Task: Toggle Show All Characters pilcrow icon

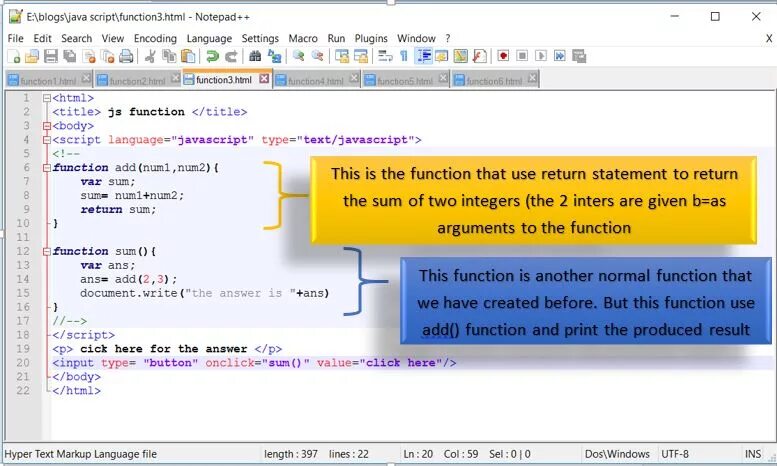Action: tap(404, 57)
